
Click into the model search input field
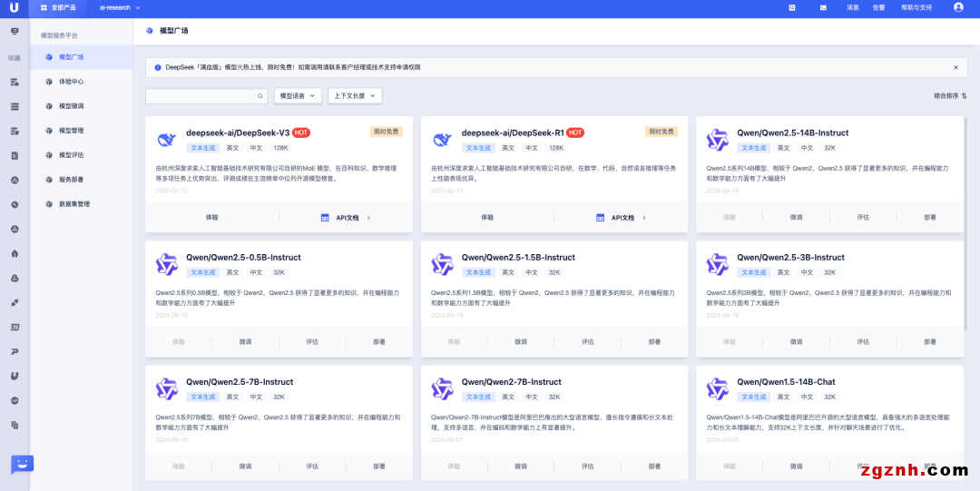coord(200,95)
